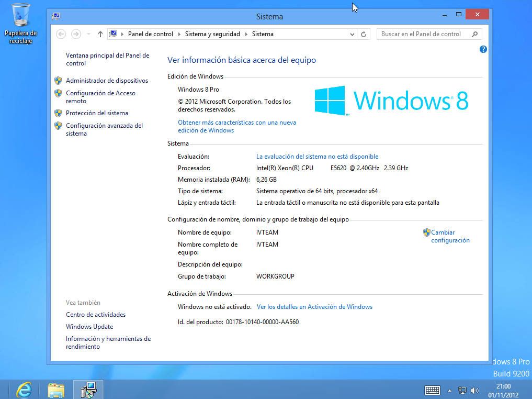Select Panel de control in the breadcrumb

coord(150,34)
